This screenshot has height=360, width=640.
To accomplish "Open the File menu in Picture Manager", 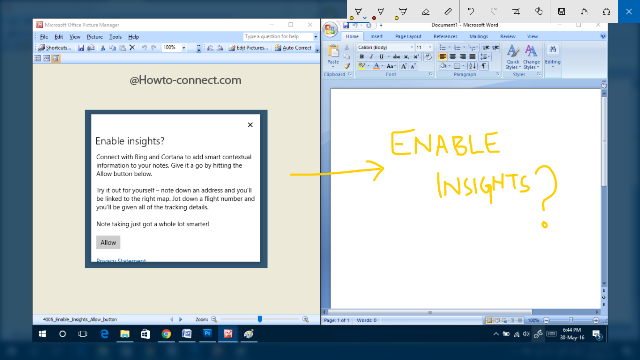I will coord(44,37).
